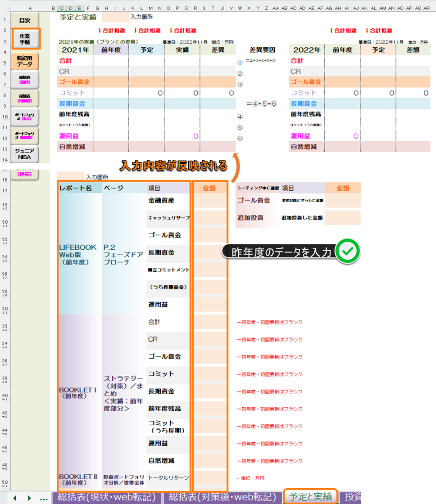Select column A header
The image size is (436, 504).
(x=30, y=8)
